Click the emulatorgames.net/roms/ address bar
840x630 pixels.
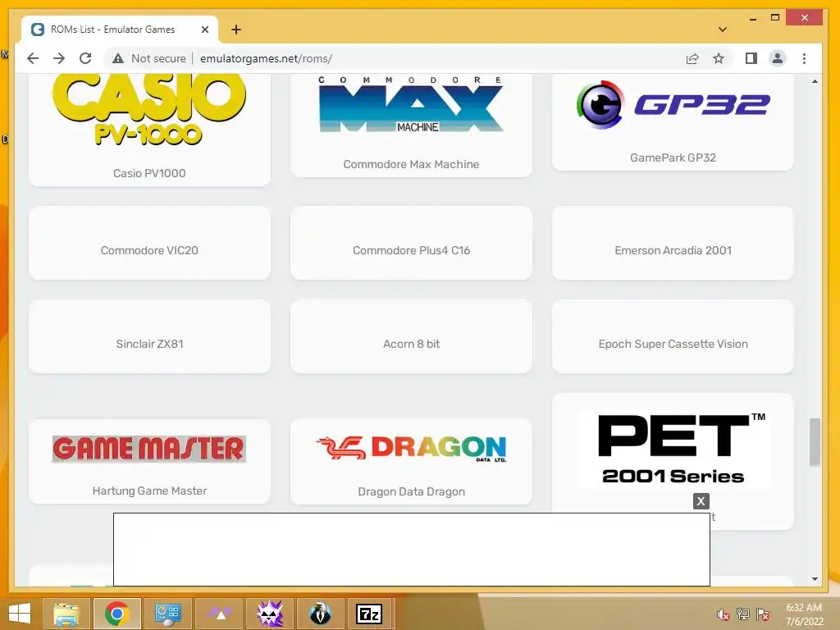267,58
